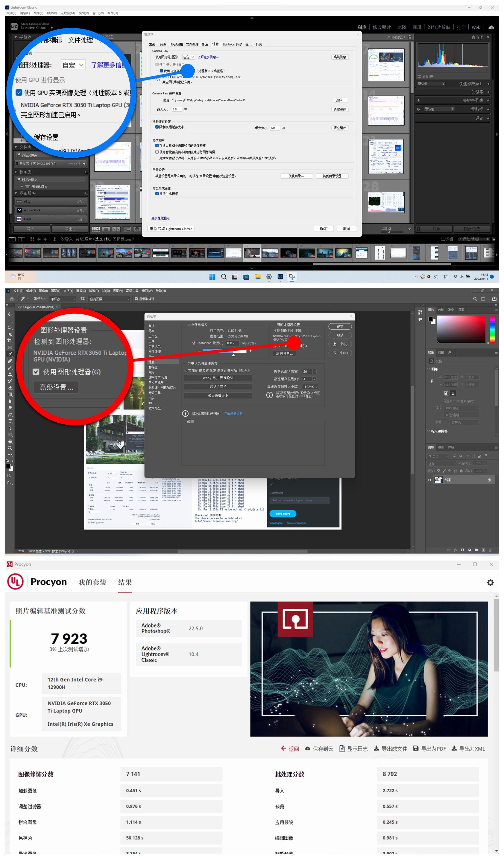Click 重新启动 Lightroom Classic button
The image size is (504, 859).
[x=171, y=229]
